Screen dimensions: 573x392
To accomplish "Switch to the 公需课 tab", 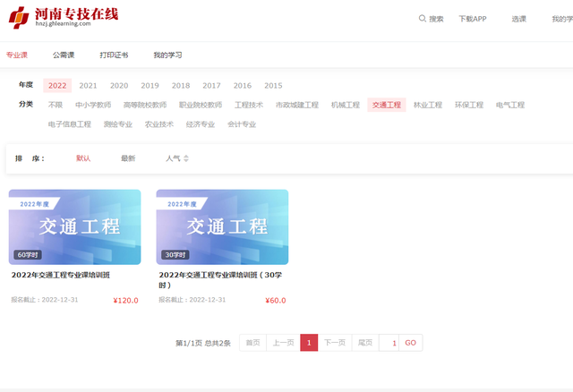I will coord(64,55).
